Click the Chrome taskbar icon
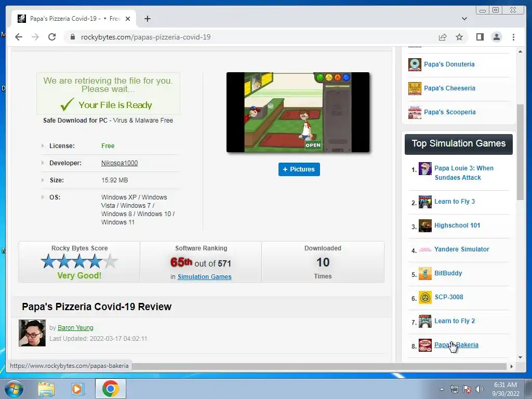 (x=110, y=389)
